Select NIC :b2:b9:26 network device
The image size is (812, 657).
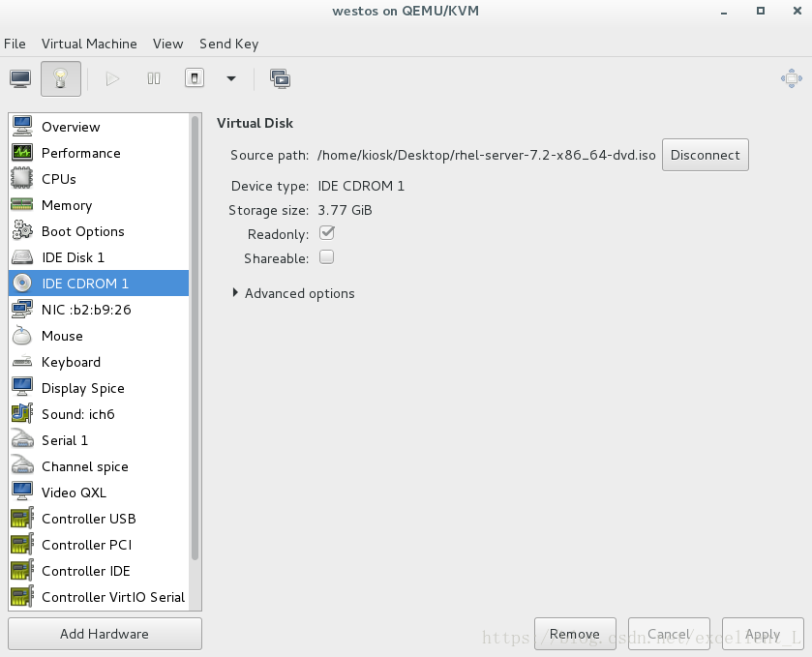(x=99, y=310)
